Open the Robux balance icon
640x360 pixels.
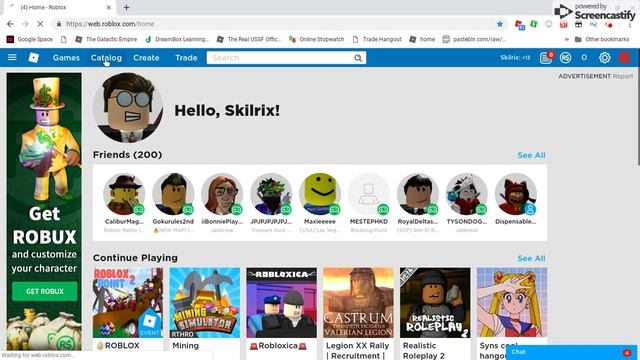tap(565, 58)
